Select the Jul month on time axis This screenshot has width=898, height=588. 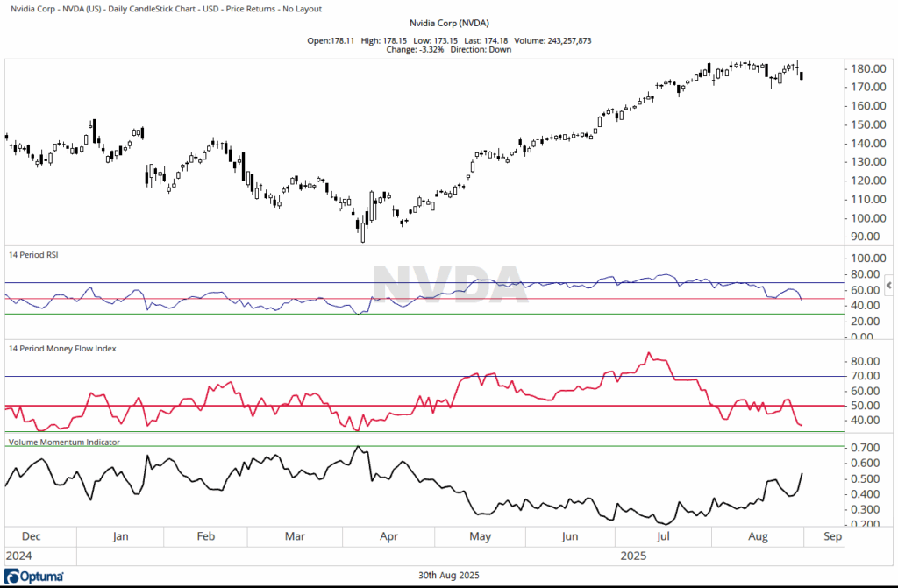pyautogui.click(x=664, y=535)
